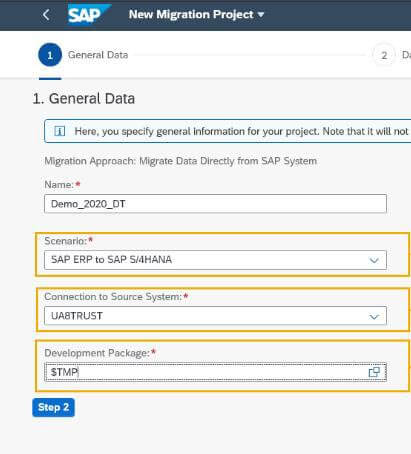Viewport: 411px width, 454px height.
Task: Click the arrow on the UA8TRUST dropdown
Action: pyautogui.click(x=374, y=316)
